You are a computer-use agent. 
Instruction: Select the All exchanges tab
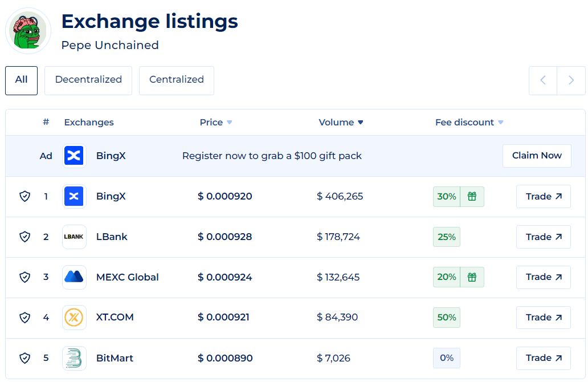pyautogui.click(x=22, y=81)
